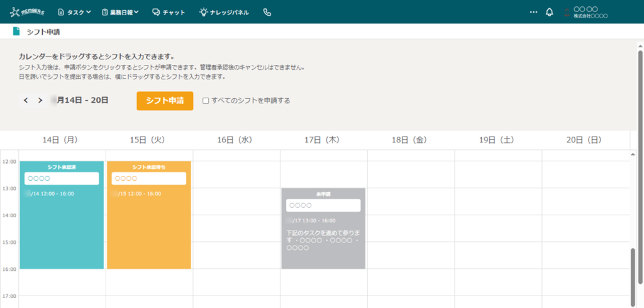
Task: Go to previous week chevron
Action: (x=25, y=100)
